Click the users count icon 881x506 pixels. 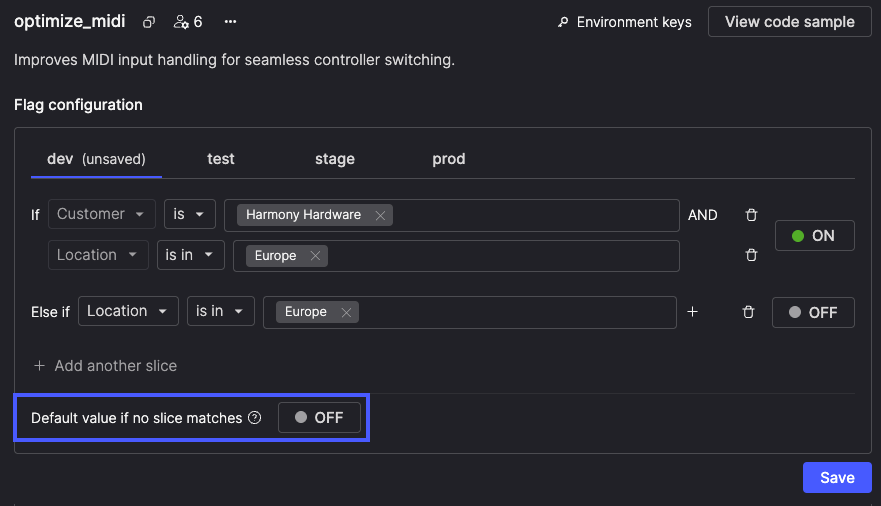pos(187,22)
